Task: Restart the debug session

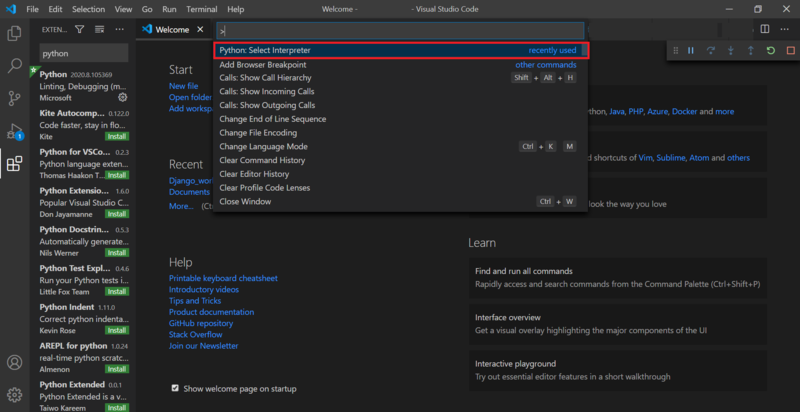Action: [770, 50]
